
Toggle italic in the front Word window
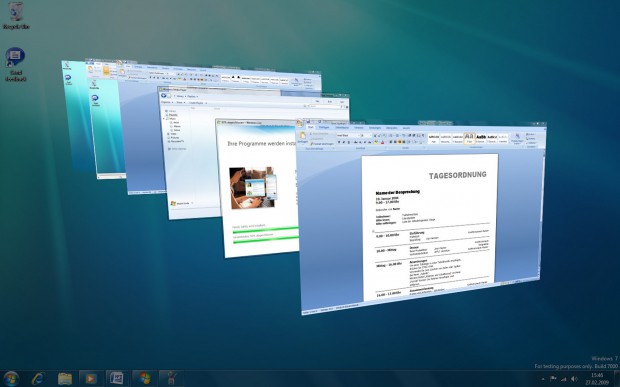tap(344, 142)
